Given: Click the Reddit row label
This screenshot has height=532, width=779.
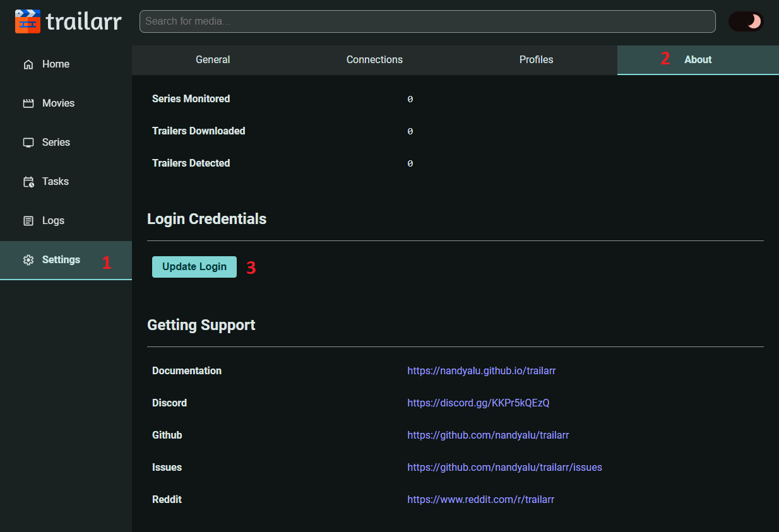Looking at the screenshot, I should 167,500.
